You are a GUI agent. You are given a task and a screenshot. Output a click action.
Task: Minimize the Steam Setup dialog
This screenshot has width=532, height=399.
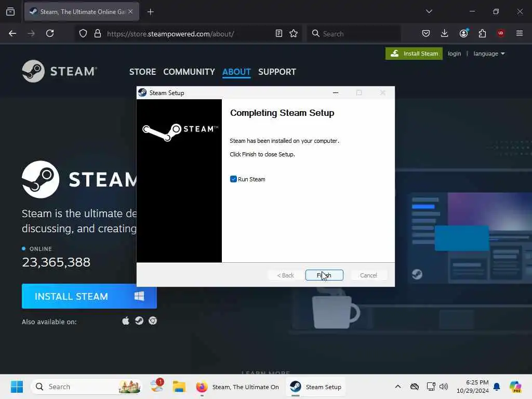click(336, 92)
